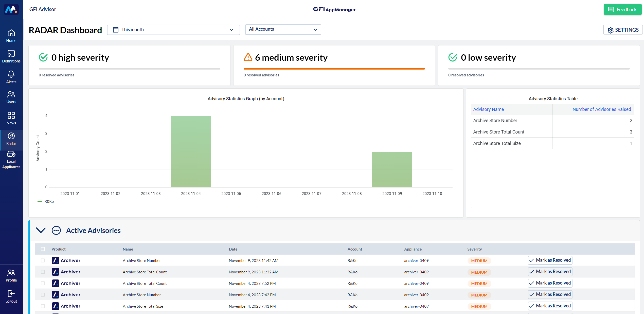Check the first Archive Store Number row

(x=43, y=260)
